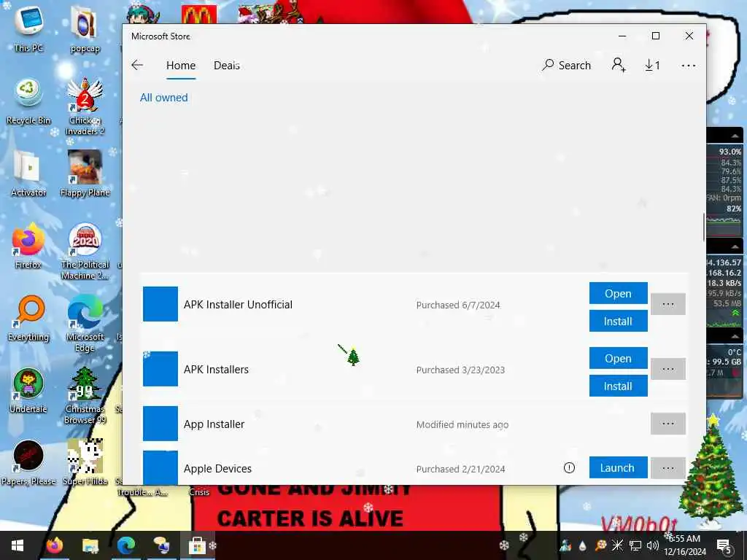
Task: Open more options for App Installer
Action: [668, 424]
